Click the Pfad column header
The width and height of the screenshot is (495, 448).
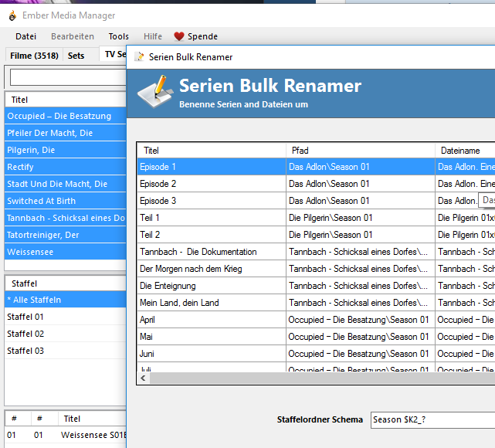361,151
